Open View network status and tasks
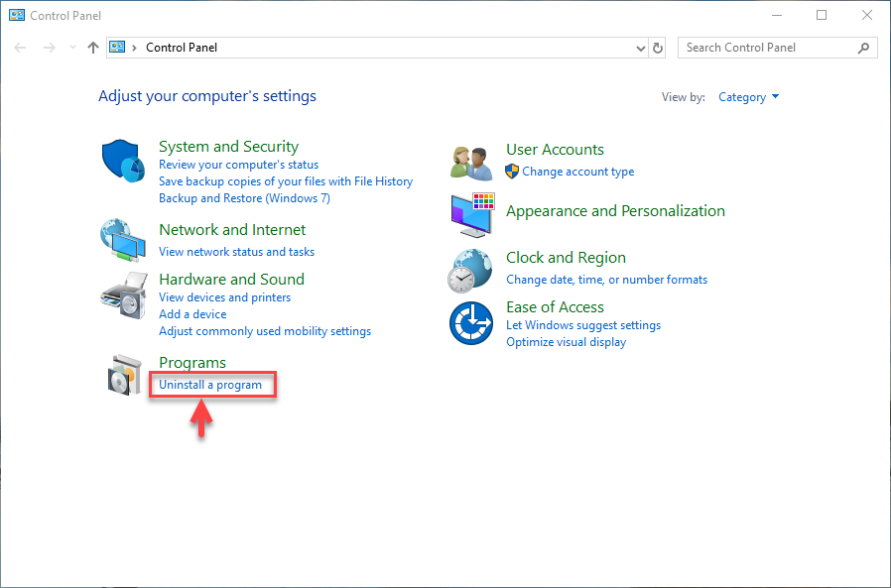This screenshot has height=588, width=891. pyautogui.click(x=236, y=252)
